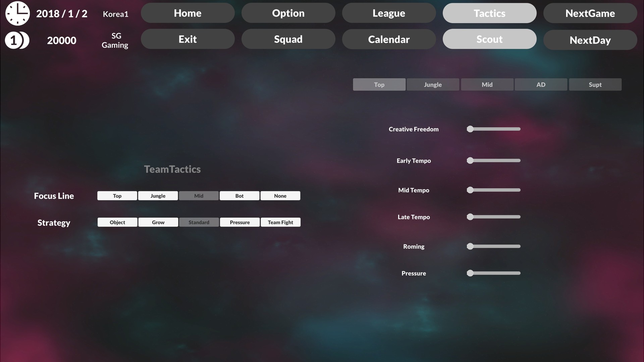Select the Team Fight strategy
Screen dimensions: 644x362
coord(280,222)
